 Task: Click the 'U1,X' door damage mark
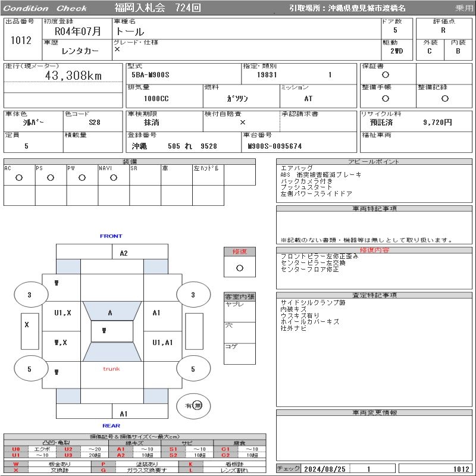pos(62,313)
